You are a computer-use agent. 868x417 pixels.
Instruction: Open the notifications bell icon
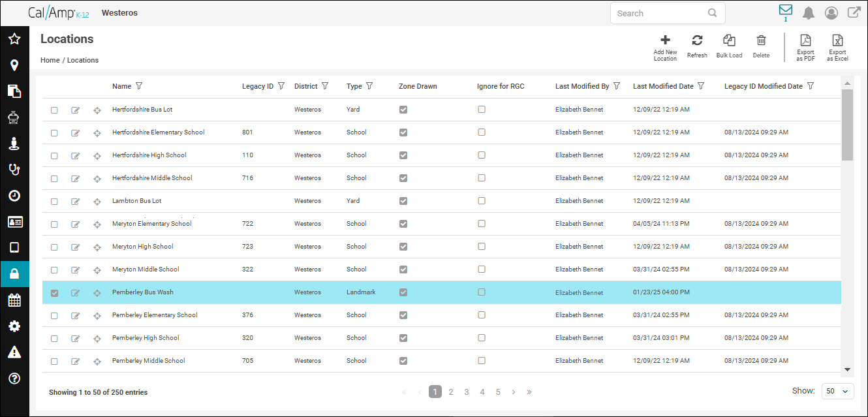[x=809, y=13]
